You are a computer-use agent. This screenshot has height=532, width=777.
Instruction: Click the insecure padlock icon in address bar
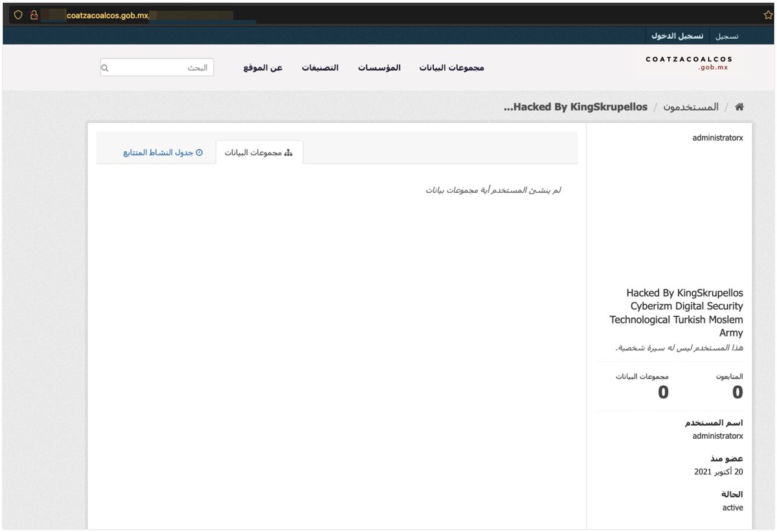34,15
